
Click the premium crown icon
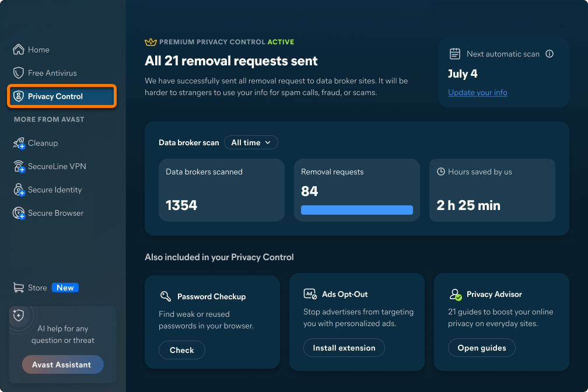coord(150,41)
